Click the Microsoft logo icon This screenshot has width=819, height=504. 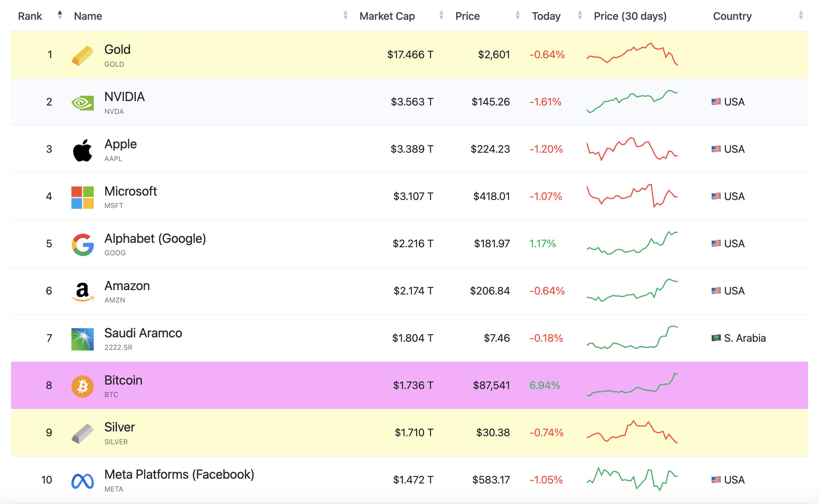tap(82, 197)
